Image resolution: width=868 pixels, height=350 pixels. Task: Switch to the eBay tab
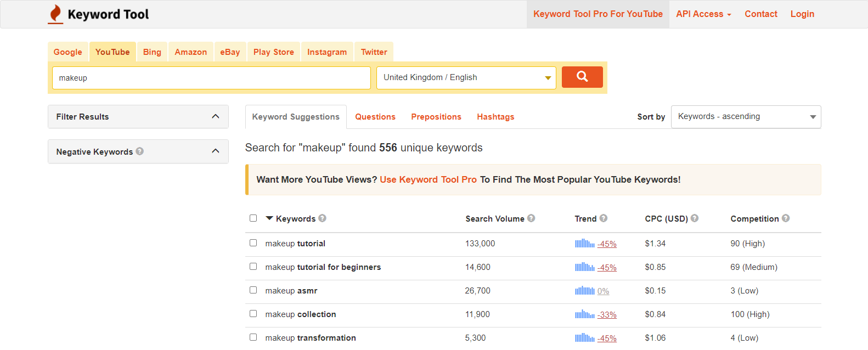coord(230,52)
